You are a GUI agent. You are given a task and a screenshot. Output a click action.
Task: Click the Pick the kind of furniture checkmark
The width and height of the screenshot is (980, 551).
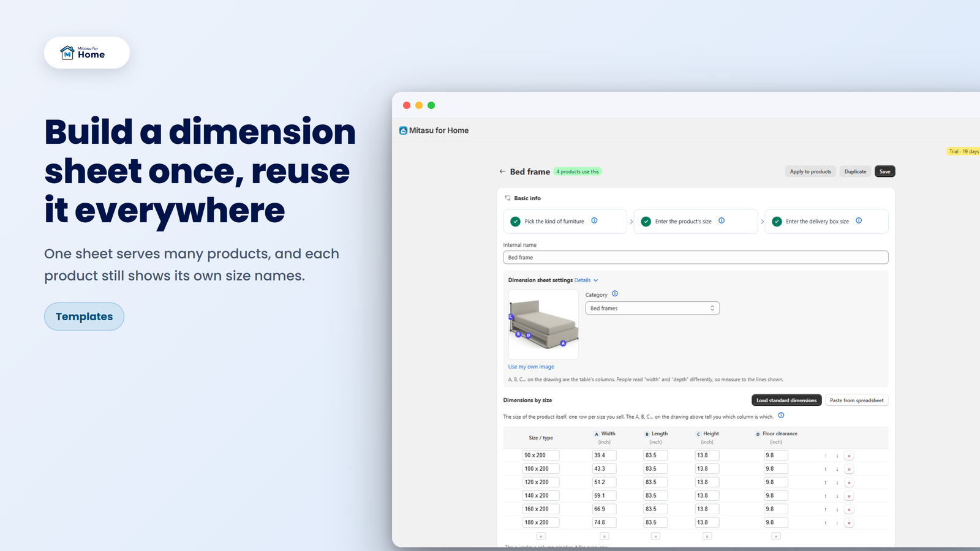click(x=516, y=222)
